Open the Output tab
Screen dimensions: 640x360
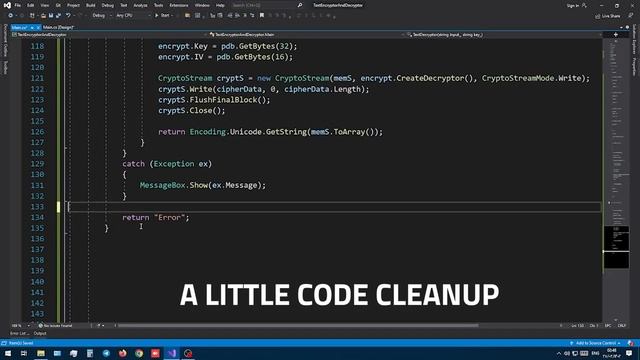(x=40, y=333)
